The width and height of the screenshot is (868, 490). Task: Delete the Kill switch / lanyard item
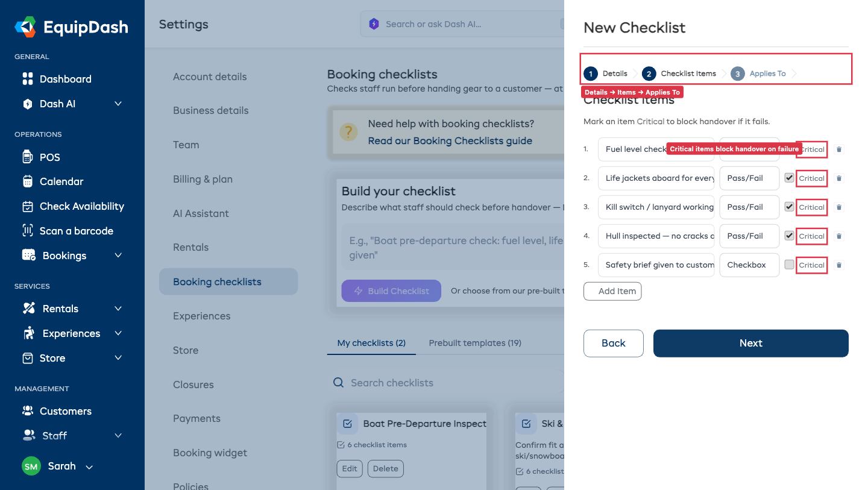[839, 207]
